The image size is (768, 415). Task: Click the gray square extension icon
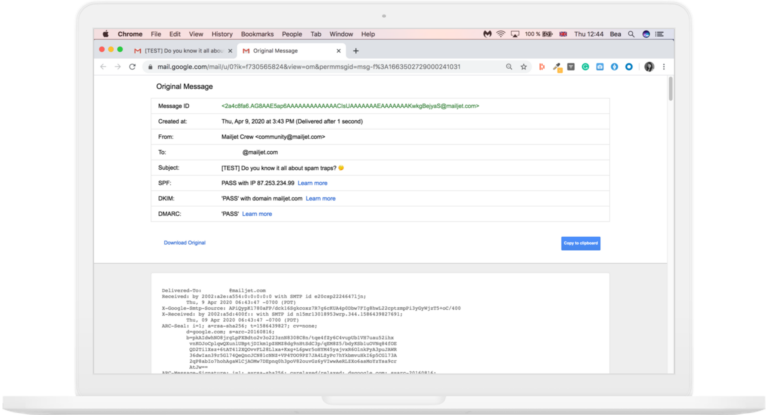click(571, 67)
